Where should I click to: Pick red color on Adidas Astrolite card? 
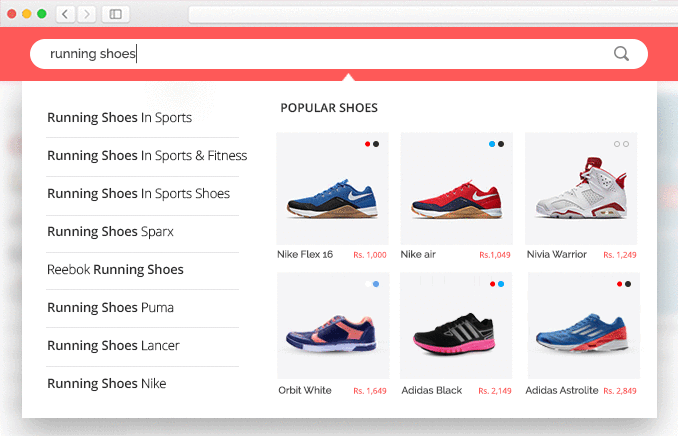click(619, 284)
